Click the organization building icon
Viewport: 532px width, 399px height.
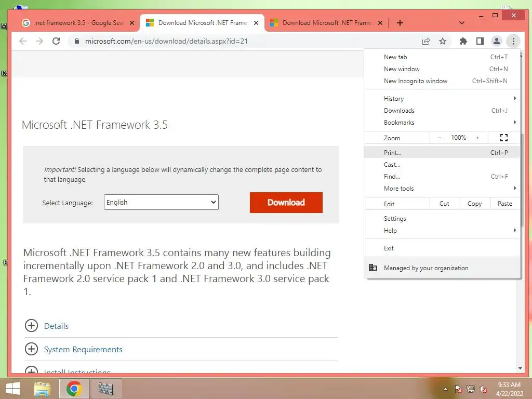point(373,268)
